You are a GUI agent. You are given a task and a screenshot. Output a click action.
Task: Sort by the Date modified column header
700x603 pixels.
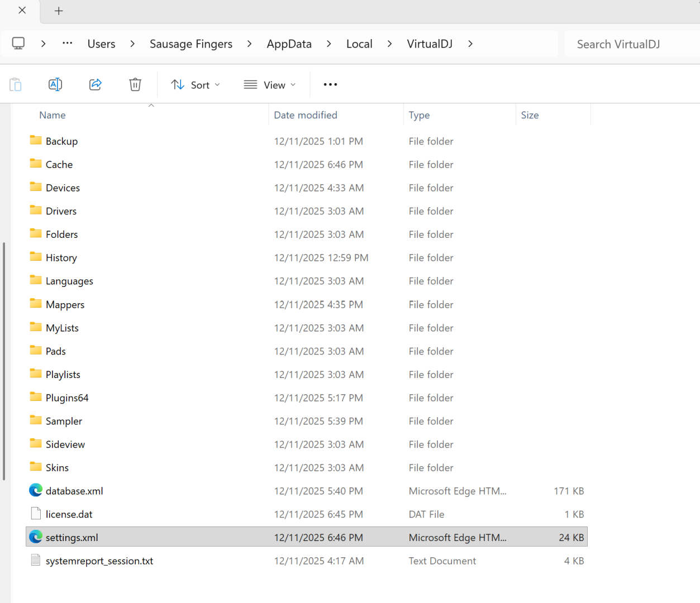coord(306,115)
